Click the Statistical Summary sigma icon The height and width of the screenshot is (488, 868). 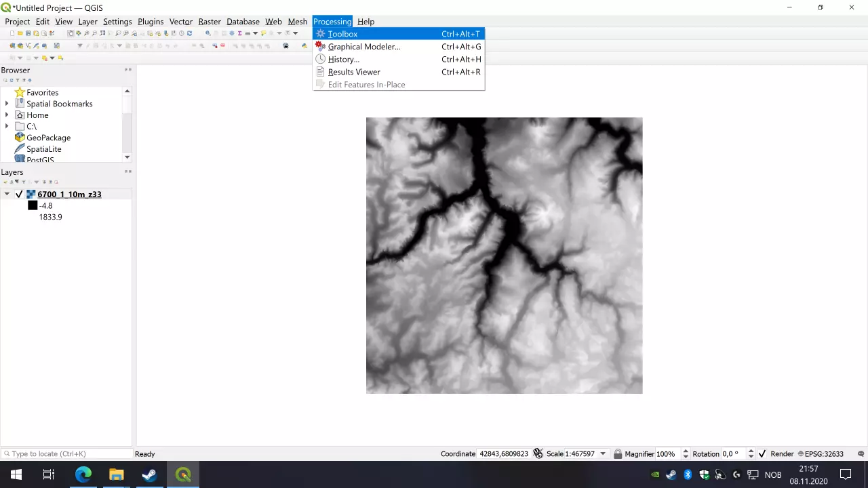coord(239,33)
